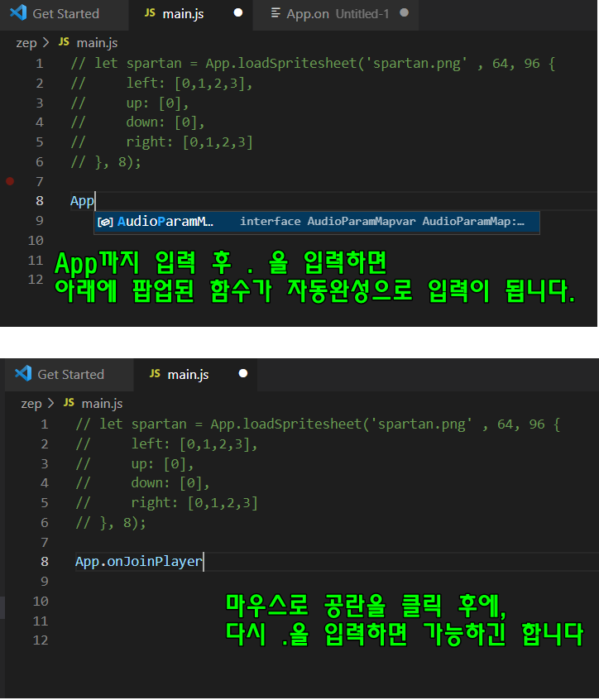
Task: Select main.js tab in top editor
Action: coord(190,15)
